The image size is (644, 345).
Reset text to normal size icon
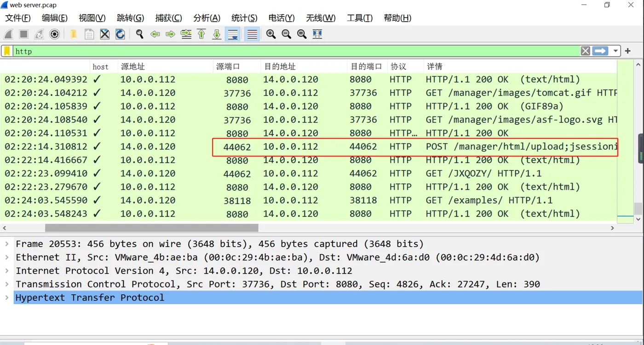pyautogui.click(x=302, y=34)
